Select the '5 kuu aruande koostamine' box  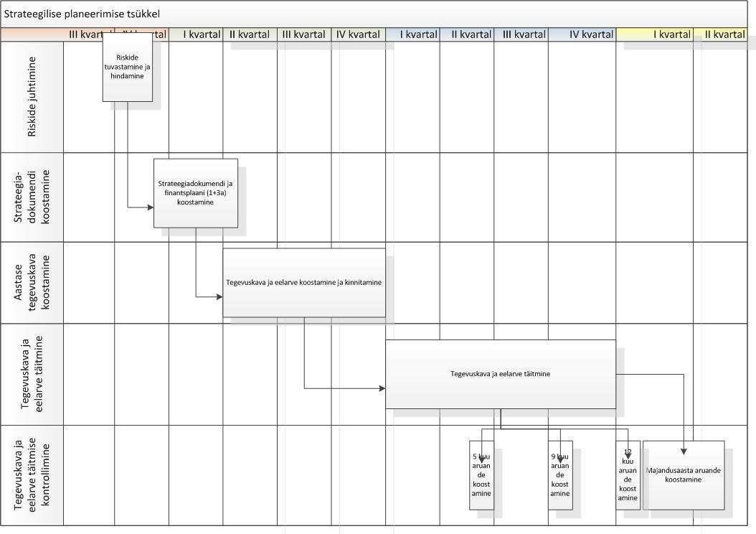click(481, 475)
